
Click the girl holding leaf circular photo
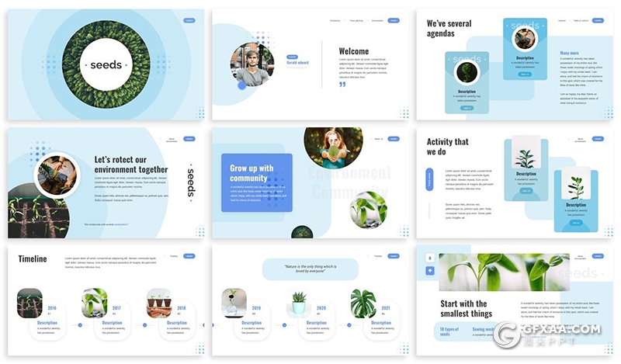coord(333,147)
